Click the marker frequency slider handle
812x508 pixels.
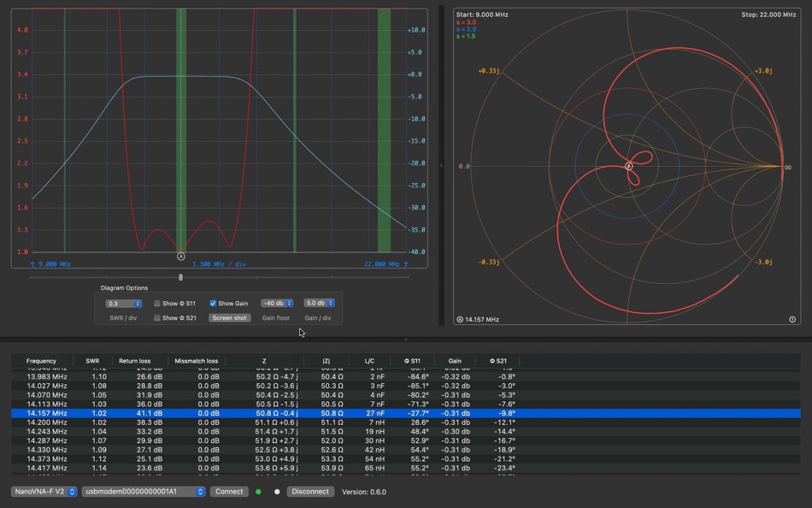pos(180,277)
